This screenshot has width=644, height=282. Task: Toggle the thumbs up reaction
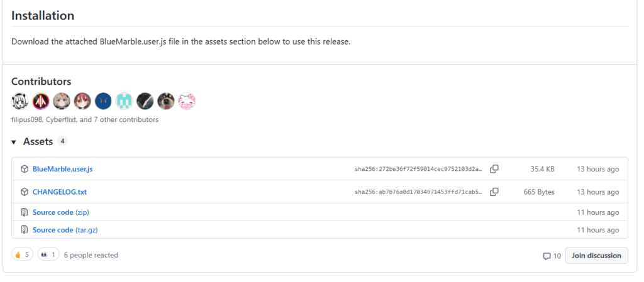tap(22, 255)
